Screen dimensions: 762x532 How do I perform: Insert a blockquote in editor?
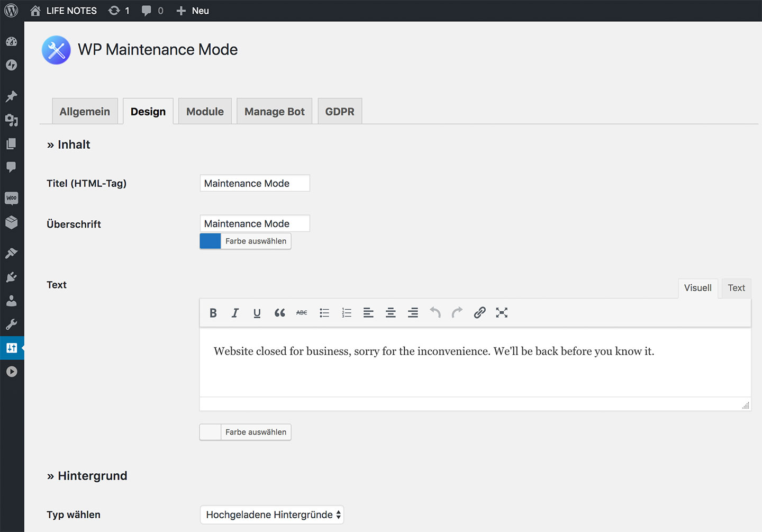[279, 313]
